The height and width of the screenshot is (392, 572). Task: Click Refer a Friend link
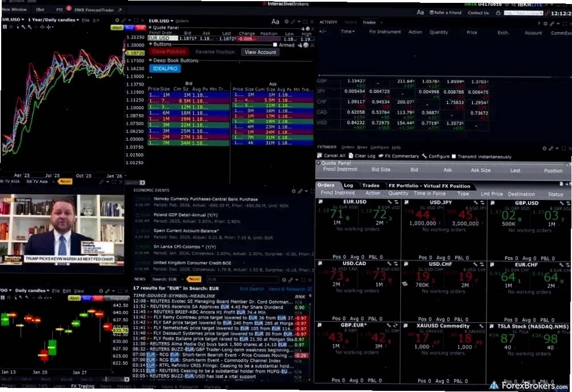(x=446, y=13)
